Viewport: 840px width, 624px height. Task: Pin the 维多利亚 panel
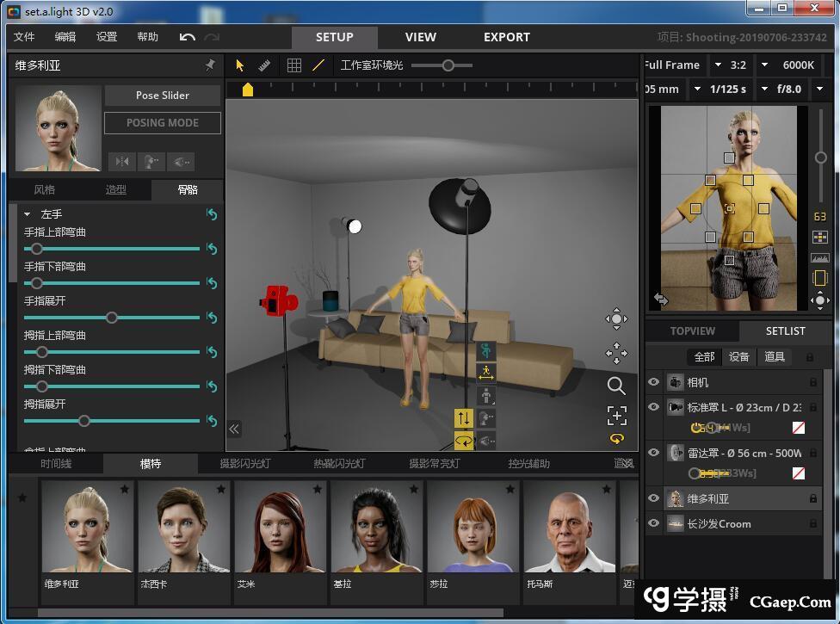pyautogui.click(x=210, y=65)
